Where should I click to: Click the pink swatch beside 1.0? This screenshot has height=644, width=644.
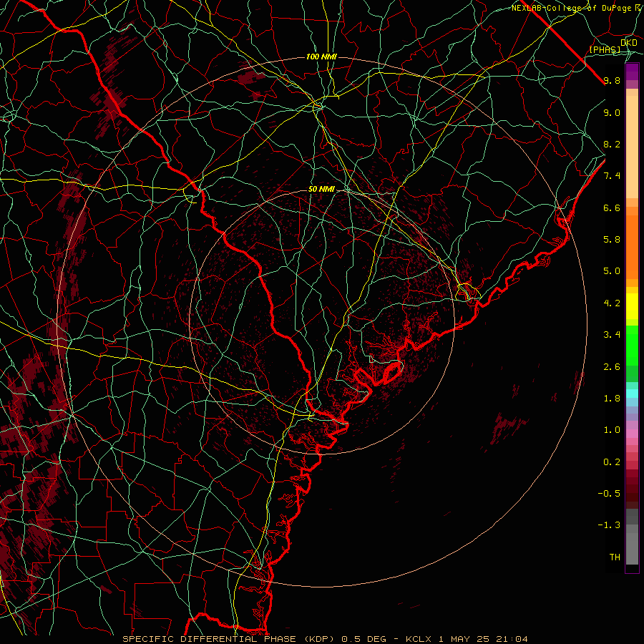[x=632, y=434]
